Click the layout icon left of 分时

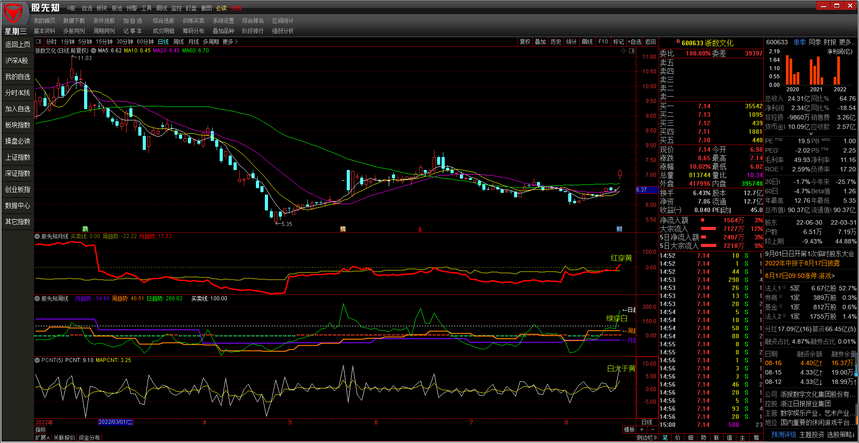(x=38, y=42)
